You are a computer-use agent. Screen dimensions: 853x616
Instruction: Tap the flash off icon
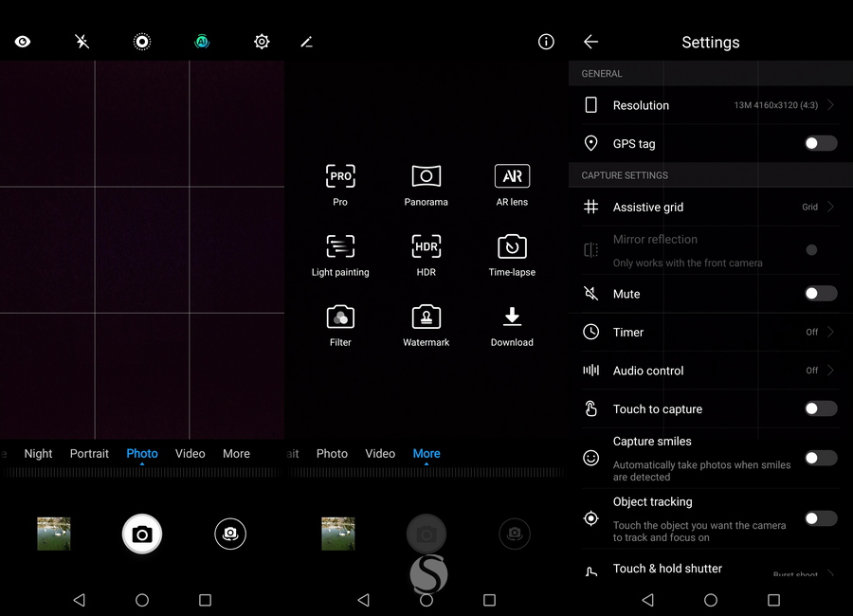(82, 42)
